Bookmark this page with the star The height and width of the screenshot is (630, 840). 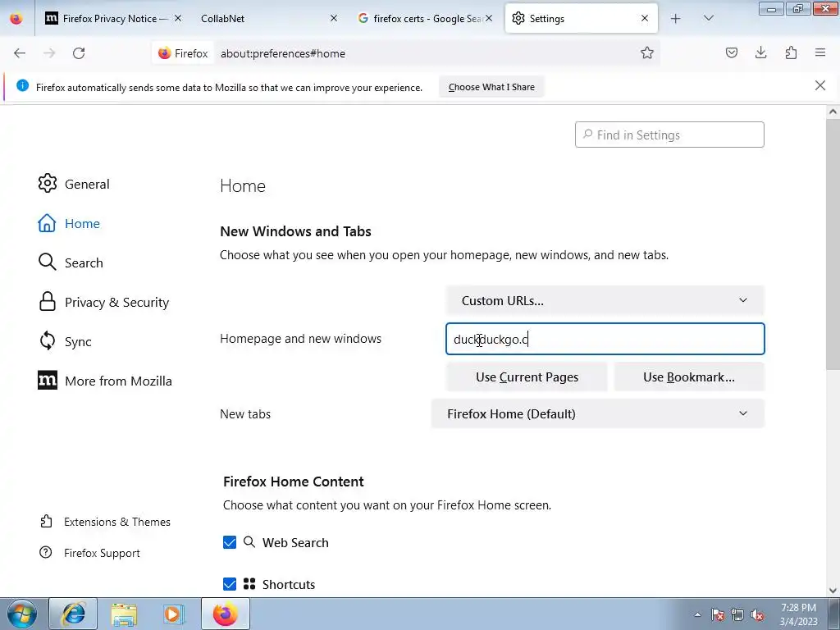[x=647, y=52]
